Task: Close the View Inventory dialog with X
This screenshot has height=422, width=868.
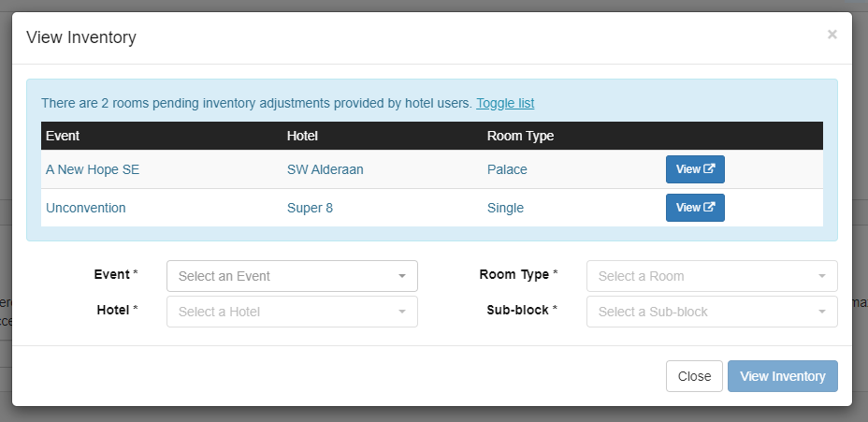Action: [832, 35]
